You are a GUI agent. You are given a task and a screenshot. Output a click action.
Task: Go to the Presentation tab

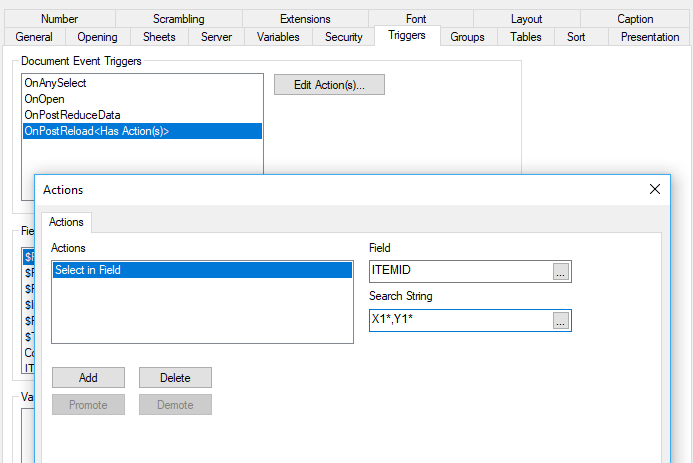(650, 37)
